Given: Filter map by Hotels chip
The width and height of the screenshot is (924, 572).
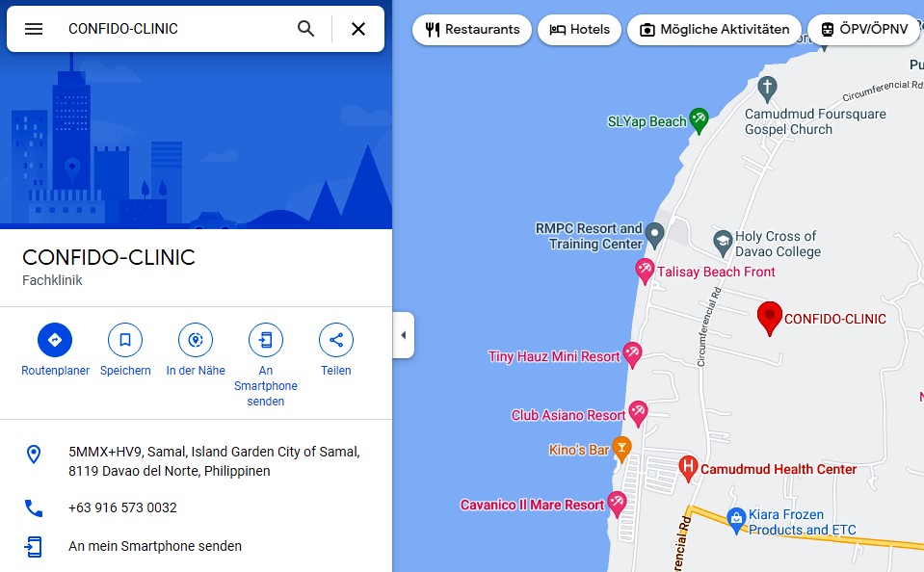Looking at the screenshot, I should click(579, 30).
